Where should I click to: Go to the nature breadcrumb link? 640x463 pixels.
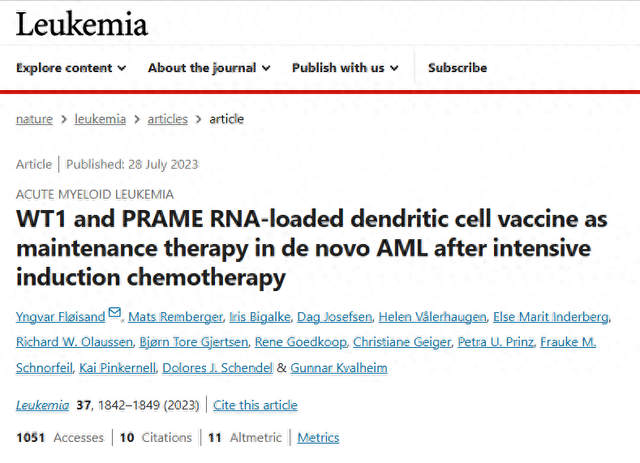(x=34, y=119)
